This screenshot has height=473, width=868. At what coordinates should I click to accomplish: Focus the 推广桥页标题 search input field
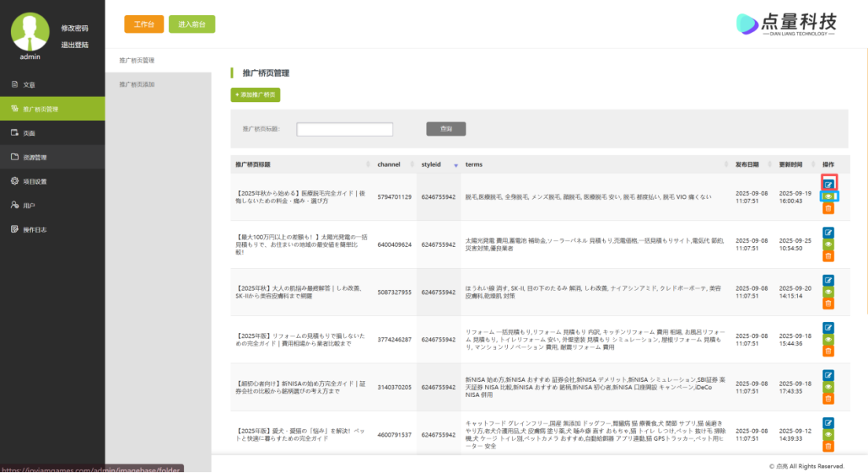tap(344, 129)
